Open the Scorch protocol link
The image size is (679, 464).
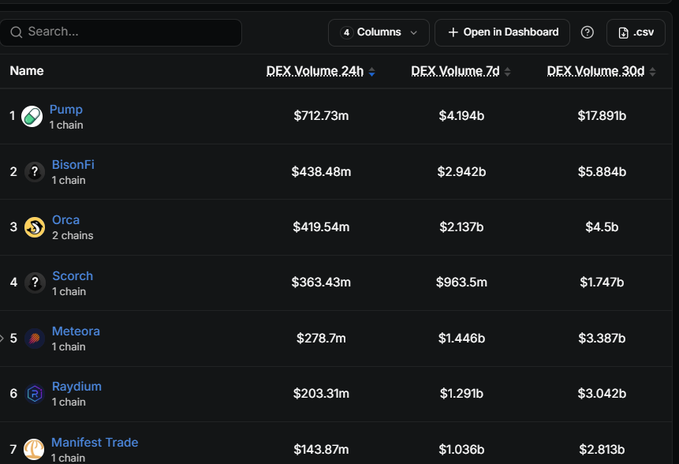[73, 276]
